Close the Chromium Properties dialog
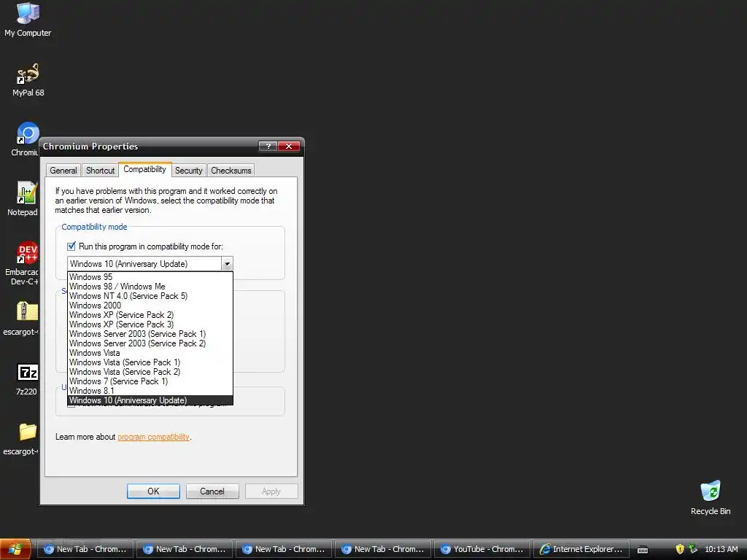This screenshot has width=747, height=560. click(289, 146)
